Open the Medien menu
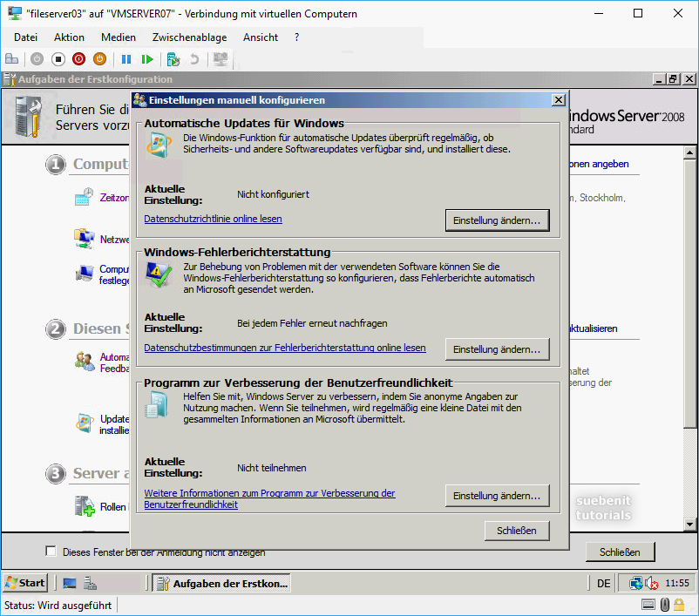The image size is (699, 616). 119,37
